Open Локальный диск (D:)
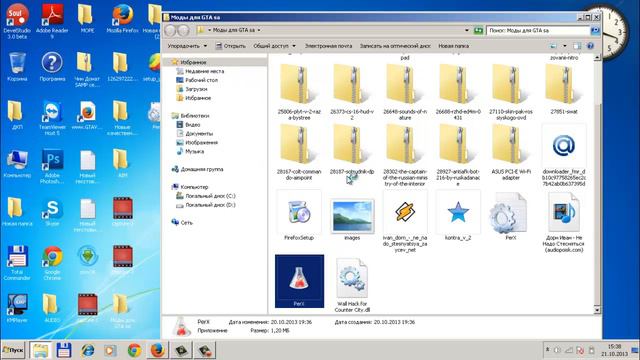 (x=206, y=205)
